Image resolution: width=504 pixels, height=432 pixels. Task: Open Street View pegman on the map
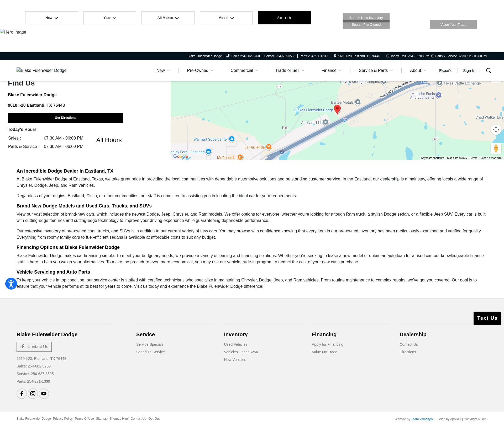click(x=496, y=148)
